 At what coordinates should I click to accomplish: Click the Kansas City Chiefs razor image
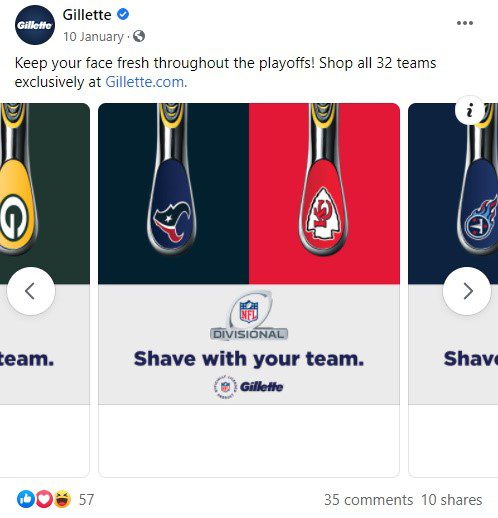[324, 194]
